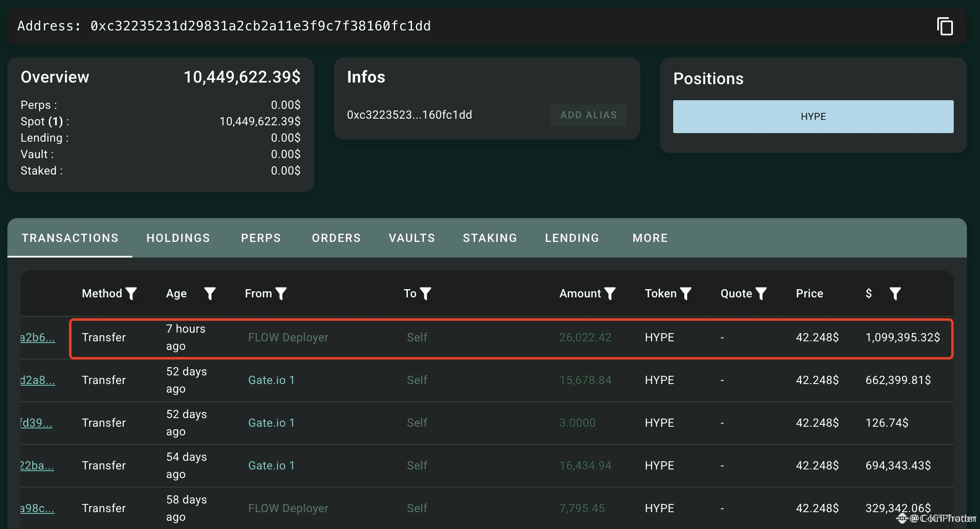
Task: Filter transactions by Method
Action: (x=131, y=294)
